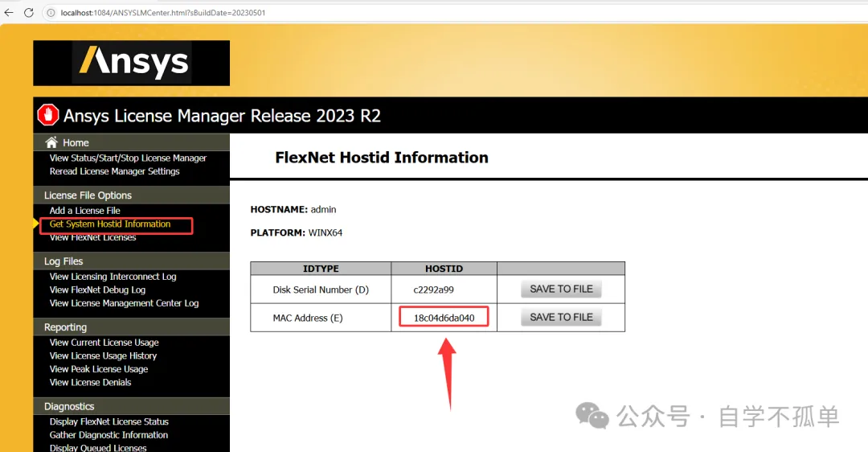Click the Ansys License Manager Release title
868x452 pixels.
(x=222, y=116)
